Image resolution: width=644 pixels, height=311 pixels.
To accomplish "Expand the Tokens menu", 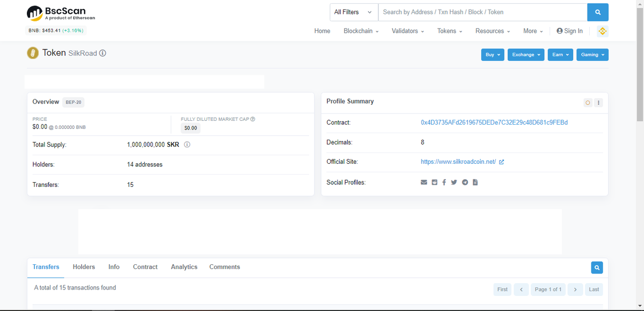I will (x=450, y=31).
